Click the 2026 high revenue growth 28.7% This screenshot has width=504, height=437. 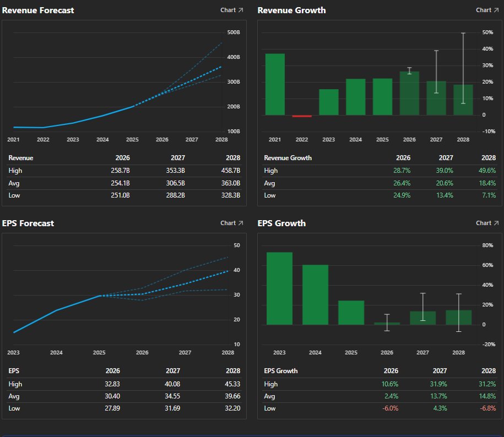tap(402, 171)
